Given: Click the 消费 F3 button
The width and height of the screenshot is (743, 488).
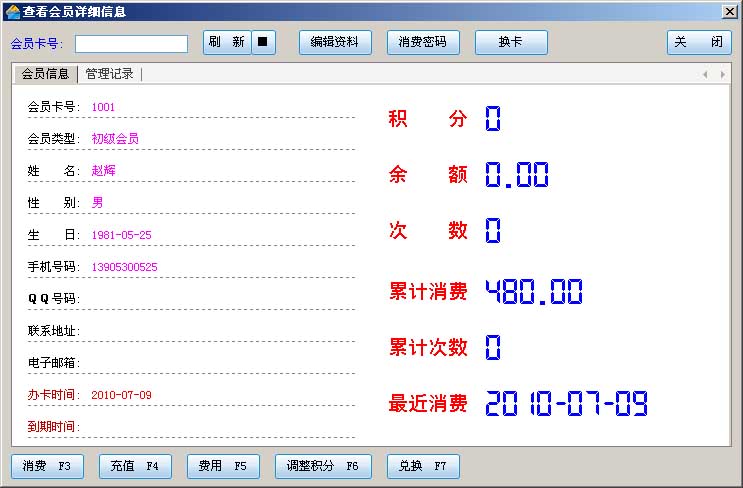Looking at the screenshot, I should [47, 466].
